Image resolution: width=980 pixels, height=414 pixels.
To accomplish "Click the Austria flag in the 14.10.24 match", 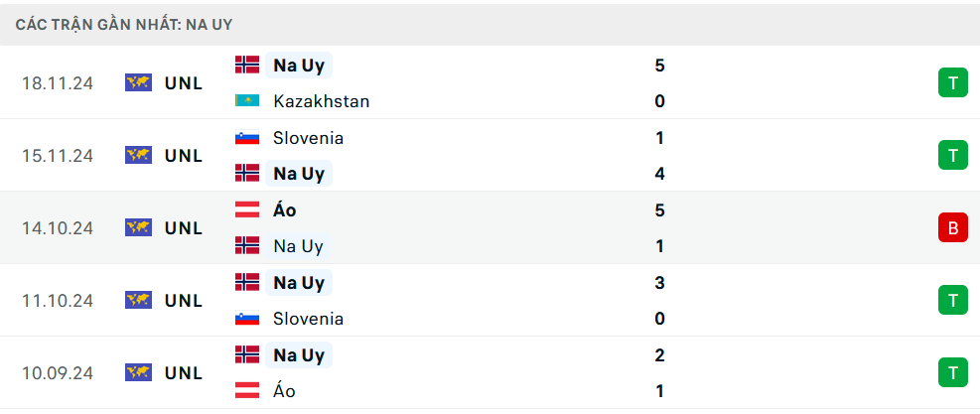I will point(247,210).
